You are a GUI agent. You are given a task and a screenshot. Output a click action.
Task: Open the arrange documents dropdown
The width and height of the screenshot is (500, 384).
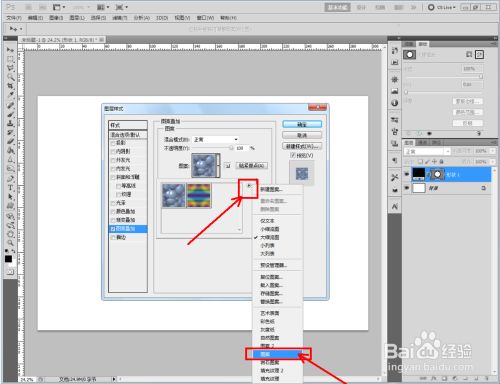pyautogui.click(x=103, y=7)
